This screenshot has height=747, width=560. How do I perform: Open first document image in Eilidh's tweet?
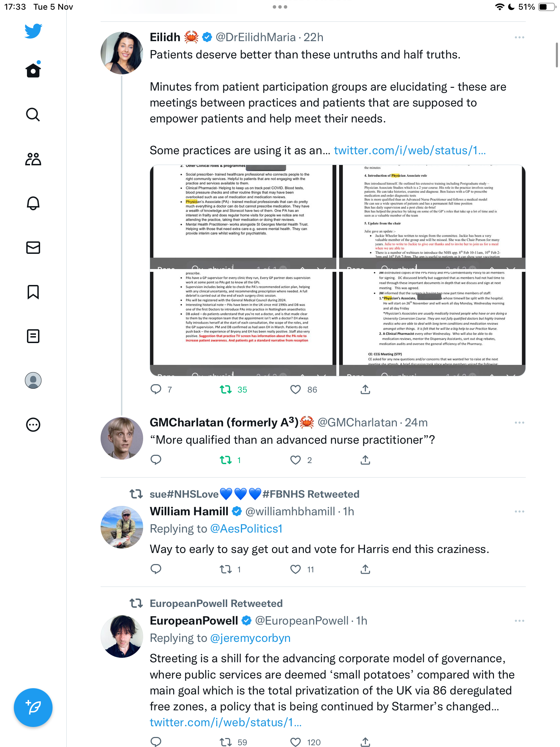[x=243, y=217]
